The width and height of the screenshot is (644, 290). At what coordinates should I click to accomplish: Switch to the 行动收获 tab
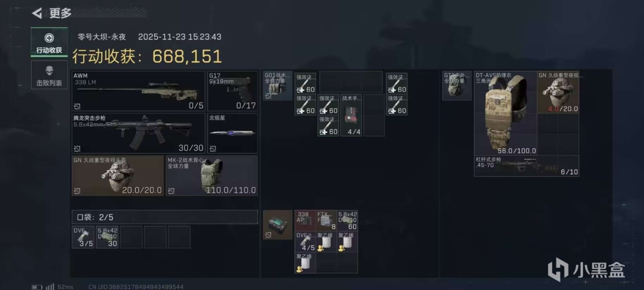(x=49, y=42)
